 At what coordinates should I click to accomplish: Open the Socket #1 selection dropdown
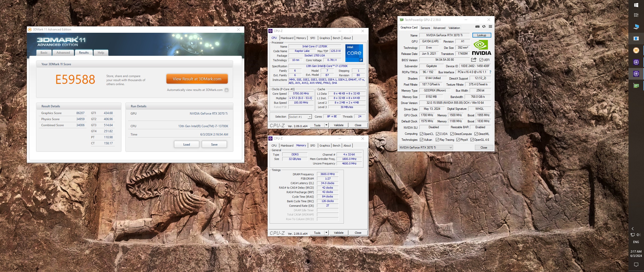tap(300, 117)
